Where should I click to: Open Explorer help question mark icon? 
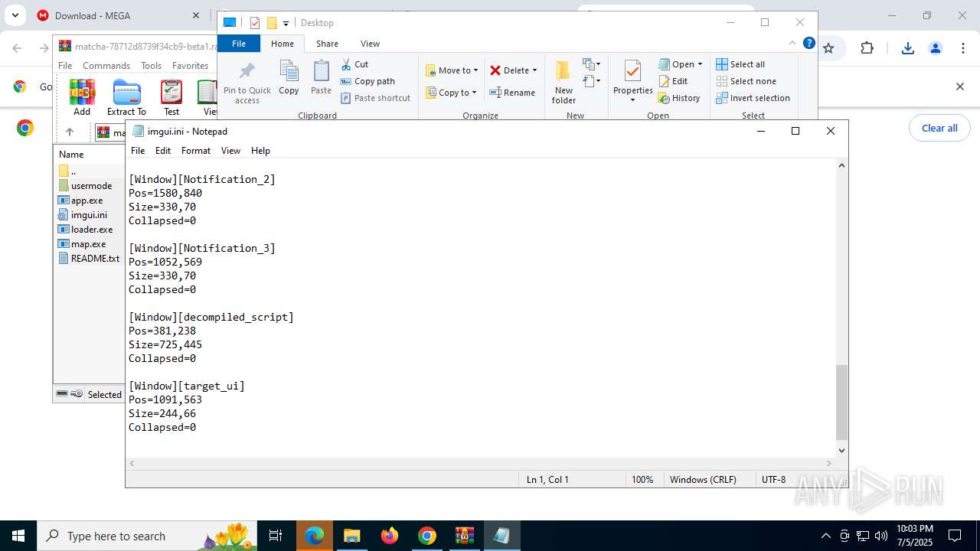click(808, 43)
